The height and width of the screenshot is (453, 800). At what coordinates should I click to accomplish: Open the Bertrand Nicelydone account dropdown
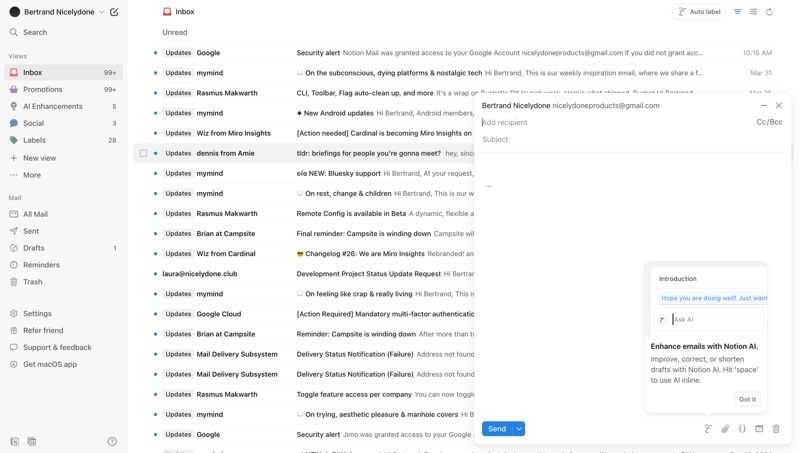click(57, 12)
